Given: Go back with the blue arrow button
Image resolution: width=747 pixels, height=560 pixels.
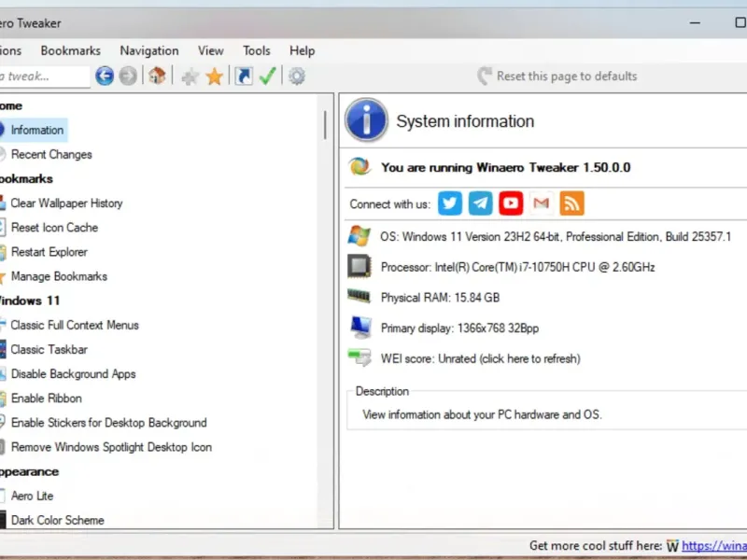Looking at the screenshot, I should pyautogui.click(x=105, y=76).
